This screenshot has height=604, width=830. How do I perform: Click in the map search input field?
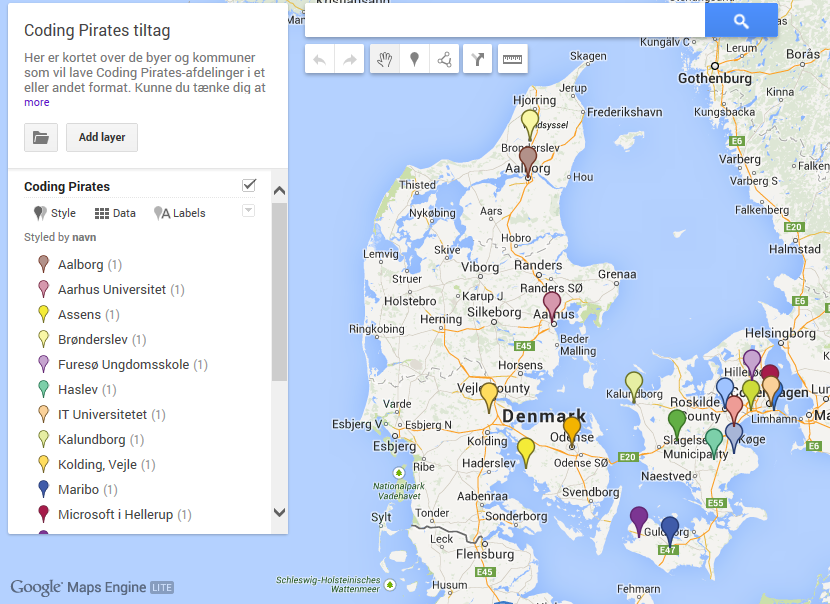tap(504, 21)
